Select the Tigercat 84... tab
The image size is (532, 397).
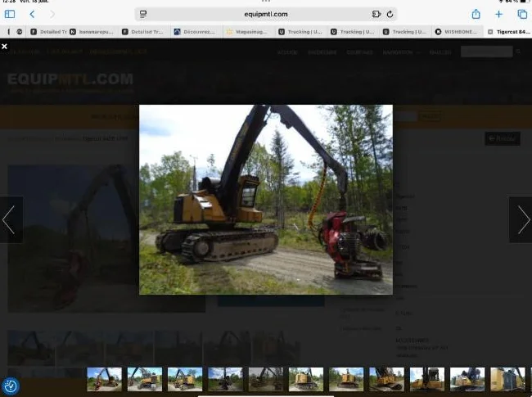pos(508,32)
